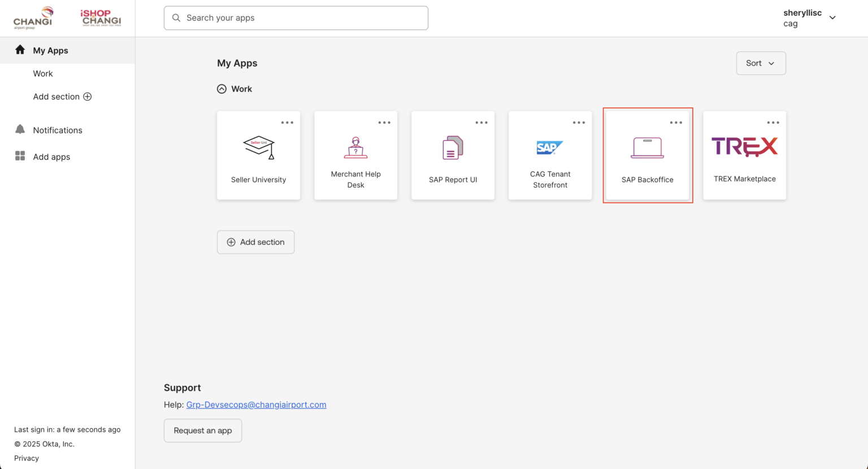Focus the Search your apps field
868x469 pixels.
pyautogui.click(x=296, y=18)
